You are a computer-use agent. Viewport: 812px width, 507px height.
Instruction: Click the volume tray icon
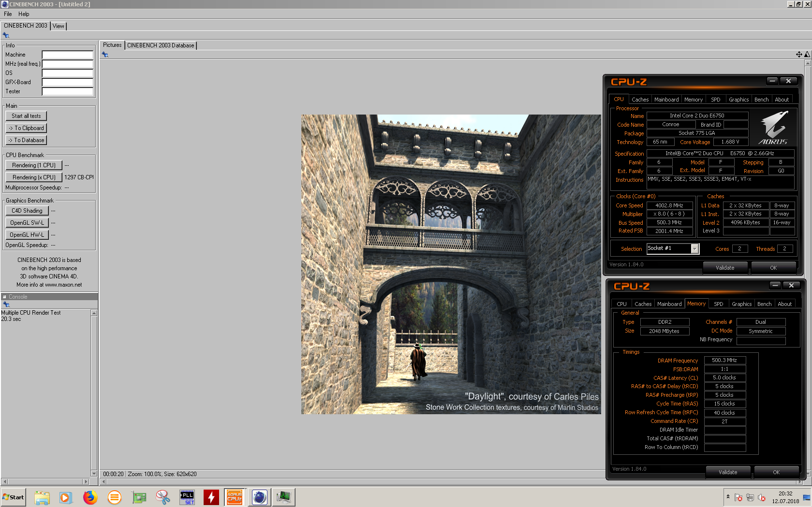click(762, 497)
